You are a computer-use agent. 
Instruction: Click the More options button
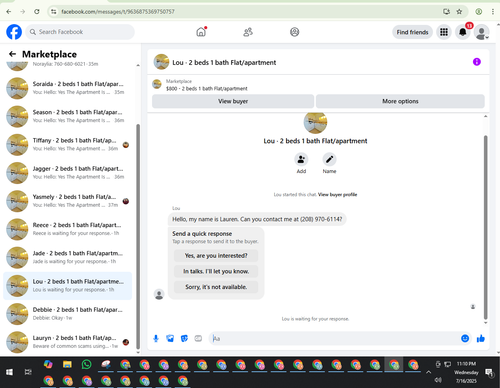click(x=400, y=101)
